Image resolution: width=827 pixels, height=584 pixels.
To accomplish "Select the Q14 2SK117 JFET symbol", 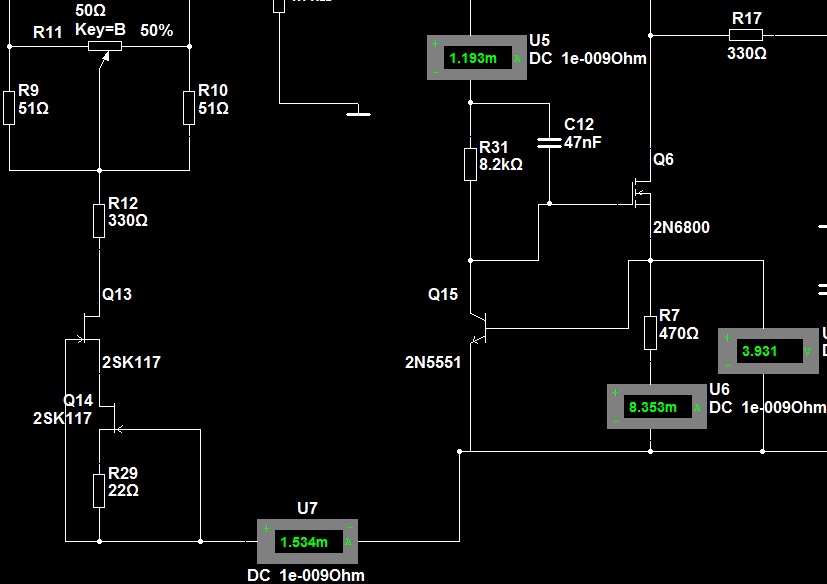I will (112, 418).
